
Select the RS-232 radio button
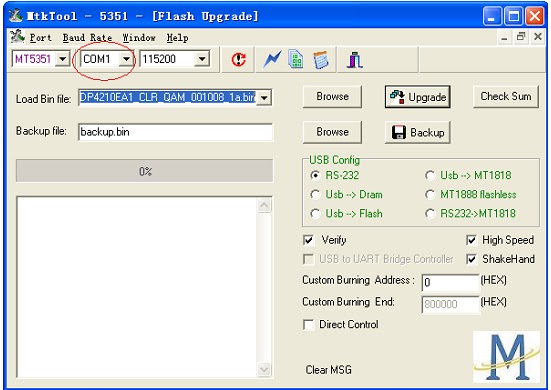[x=315, y=175]
